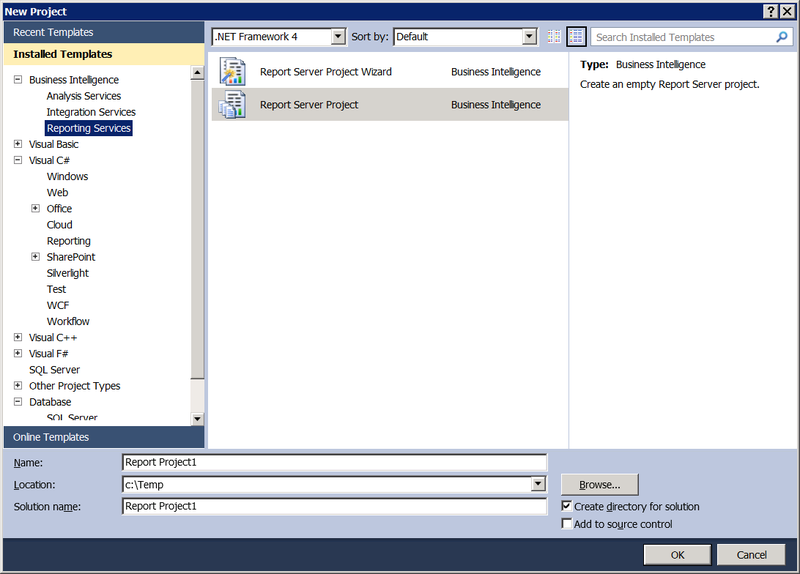Switch to small icons view

(554, 37)
